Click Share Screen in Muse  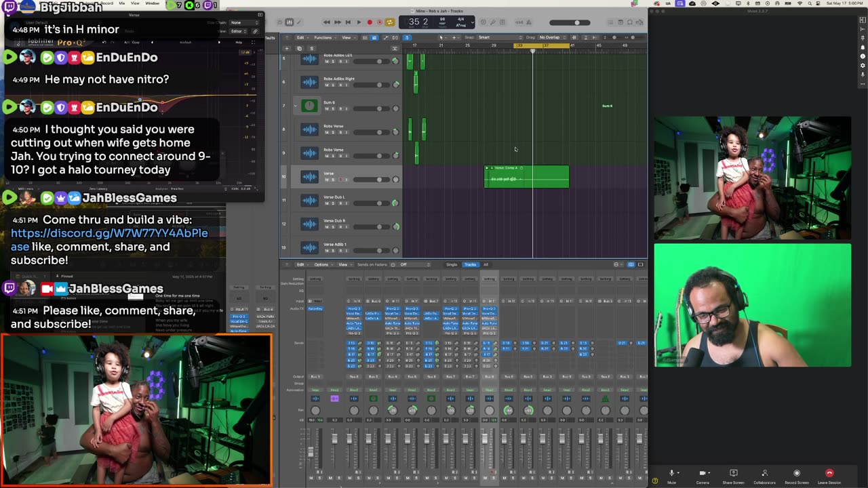(x=733, y=476)
